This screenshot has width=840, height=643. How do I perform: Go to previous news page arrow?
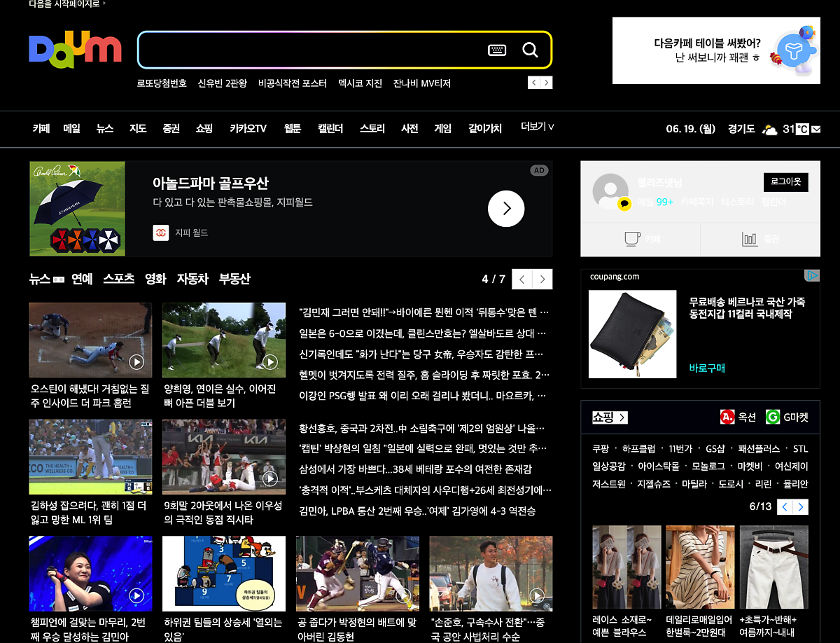[522, 279]
